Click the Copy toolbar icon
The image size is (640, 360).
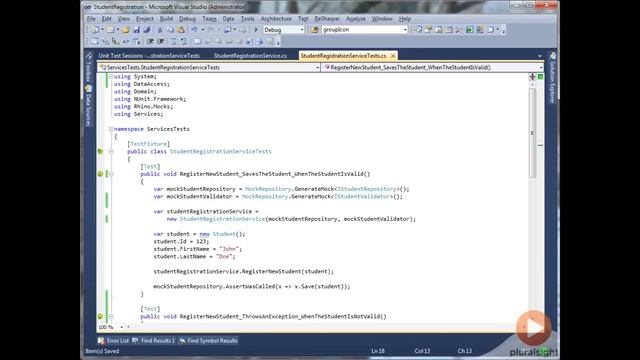point(170,30)
